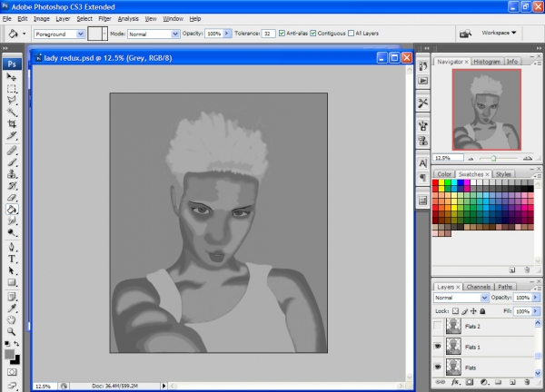Click the status bar info arrow

coord(163,386)
